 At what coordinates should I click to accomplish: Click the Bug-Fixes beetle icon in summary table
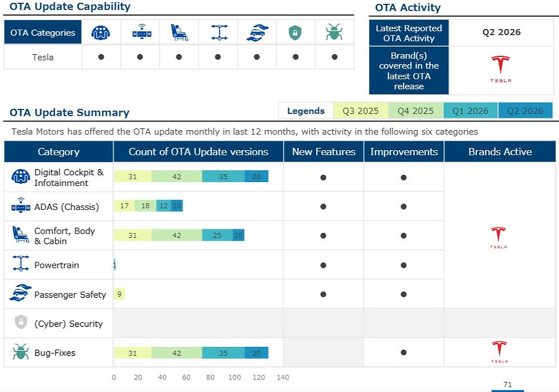point(21,352)
